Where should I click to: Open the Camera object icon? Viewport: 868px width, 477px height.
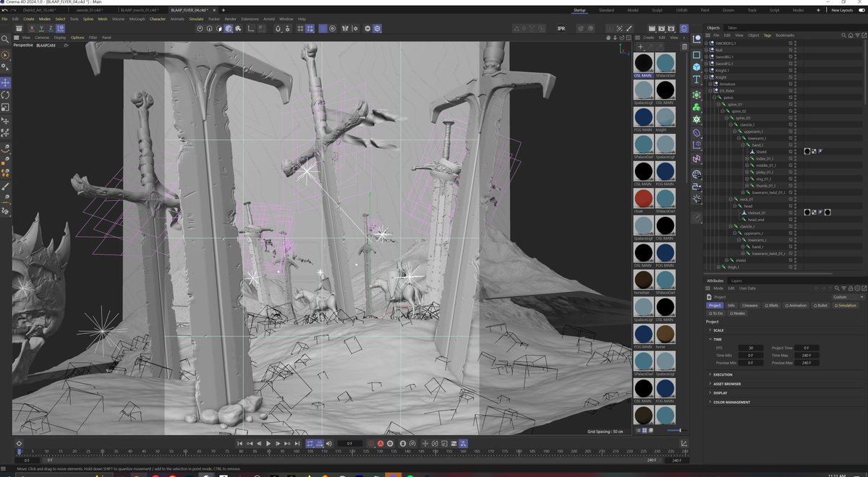click(x=697, y=186)
